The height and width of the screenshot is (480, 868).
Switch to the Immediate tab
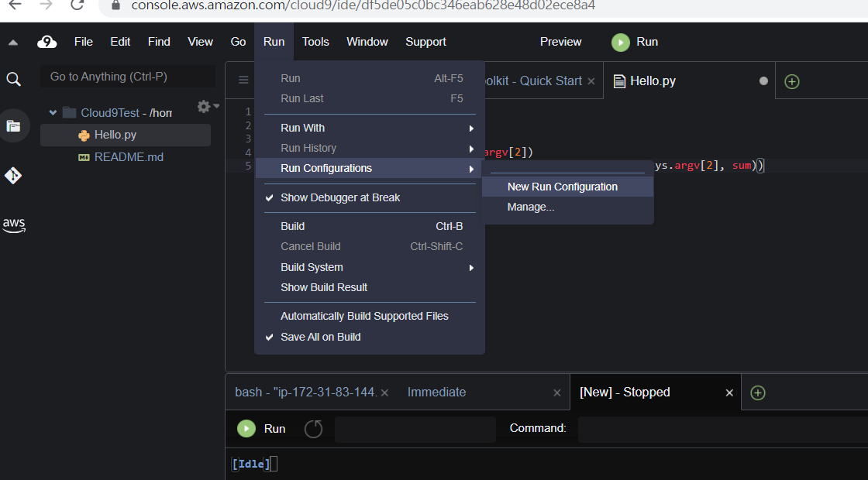click(436, 393)
